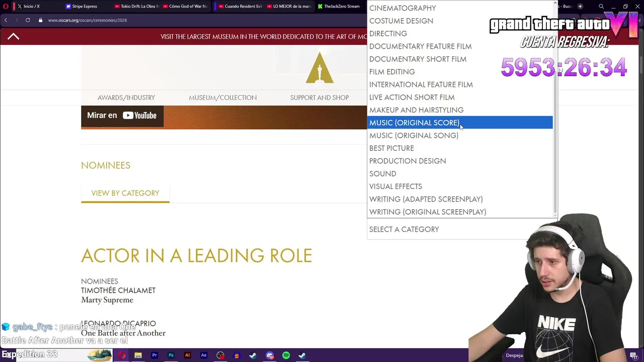Open the AWARDS/INDUSTRY nav menu
Screen dimensions: 644x362
[x=126, y=98]
